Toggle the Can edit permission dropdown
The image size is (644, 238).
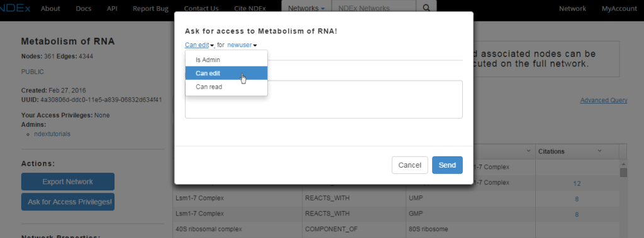pos(199,45)
